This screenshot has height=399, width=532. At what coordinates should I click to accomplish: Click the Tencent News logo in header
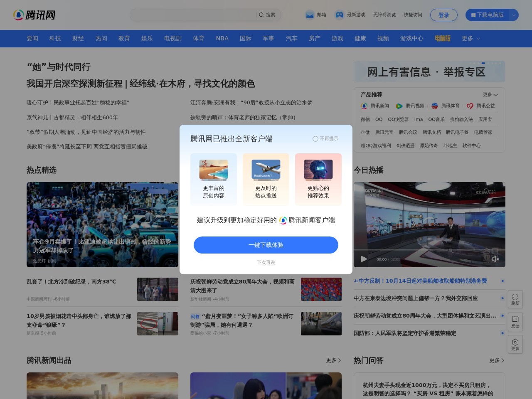(x=34, y=15)
